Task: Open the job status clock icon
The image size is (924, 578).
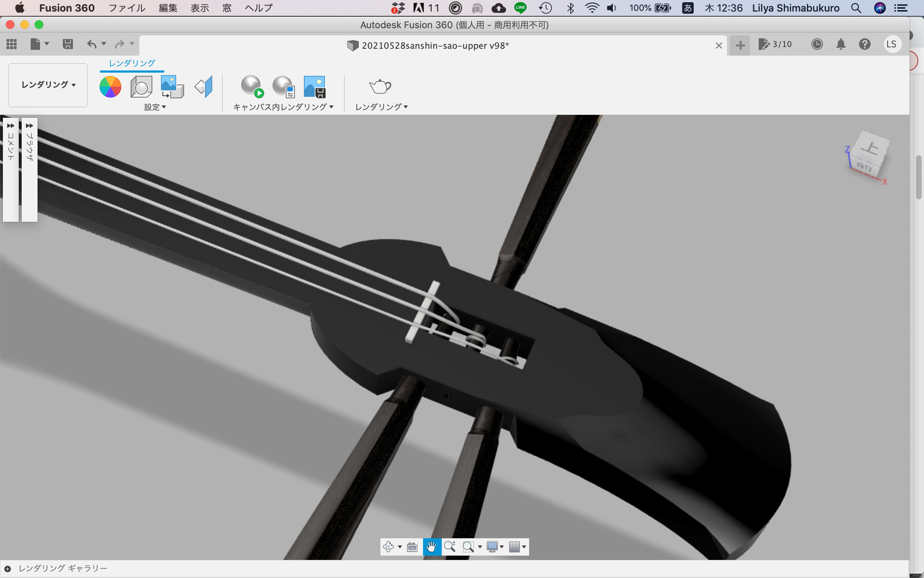Action: tap(817, 44)
